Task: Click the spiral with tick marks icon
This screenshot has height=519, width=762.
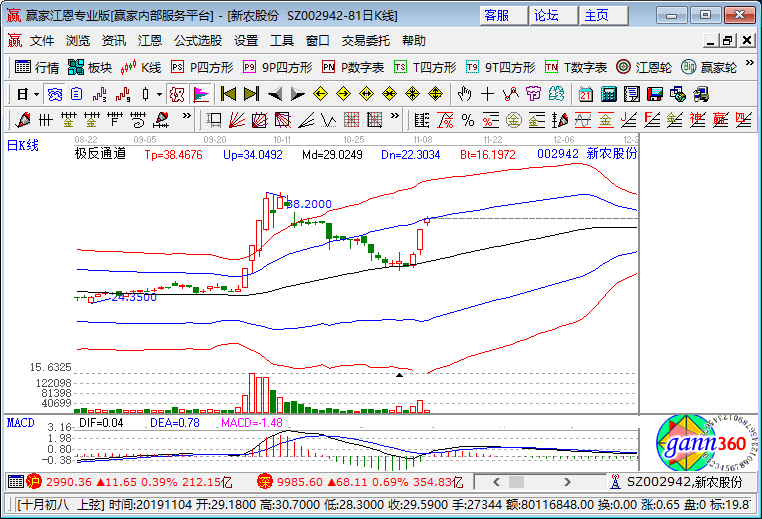Action: (x=138, y=120)
